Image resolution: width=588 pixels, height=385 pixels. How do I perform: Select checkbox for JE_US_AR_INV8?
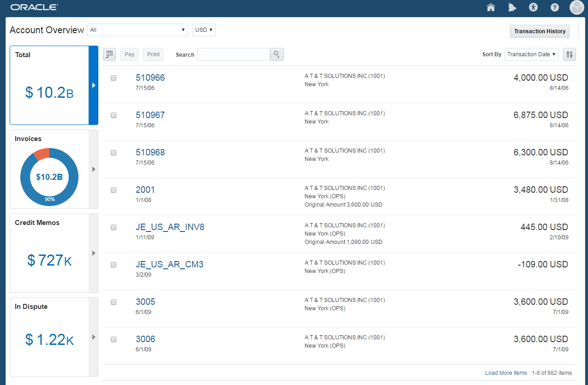tap(114, 227)
